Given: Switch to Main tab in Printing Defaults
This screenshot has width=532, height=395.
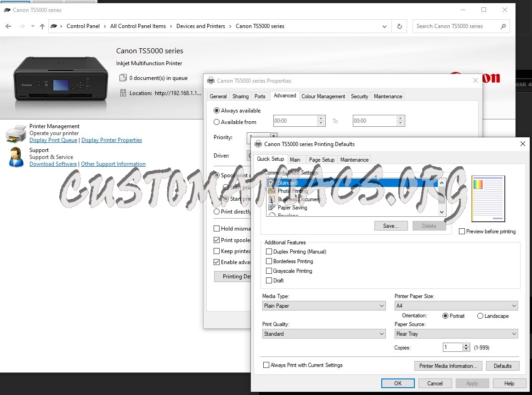Looking at the screenshot, I should pyautogui.click(x=295, y=160).
